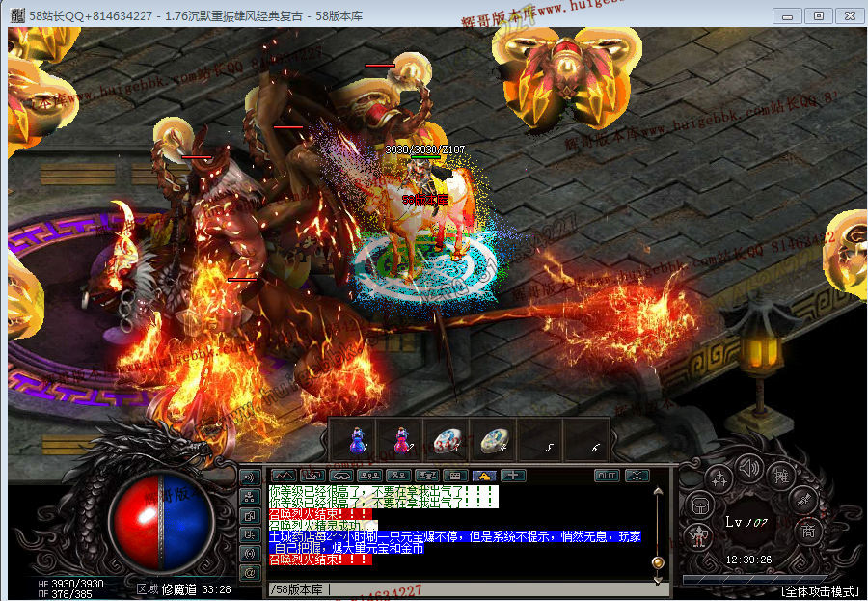Click the MP 378/385 readout
This screenshot has width=868, height=601.
coord(66,594)
